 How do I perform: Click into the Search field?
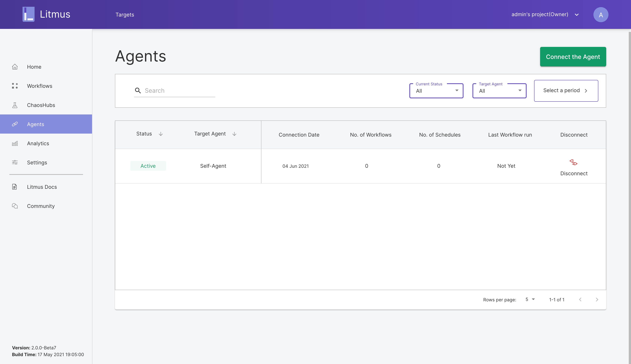(x=179, y=91)
